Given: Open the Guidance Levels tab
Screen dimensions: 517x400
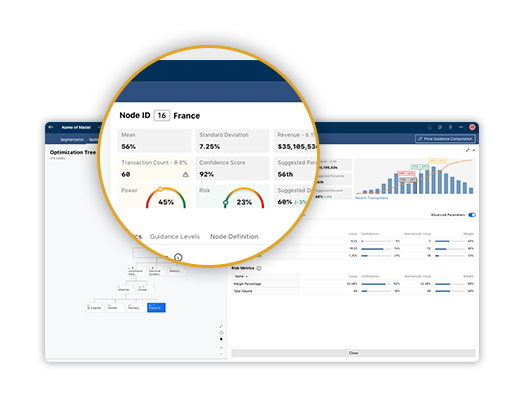Looking at the screenshot, I should click(x=175, y=236).
